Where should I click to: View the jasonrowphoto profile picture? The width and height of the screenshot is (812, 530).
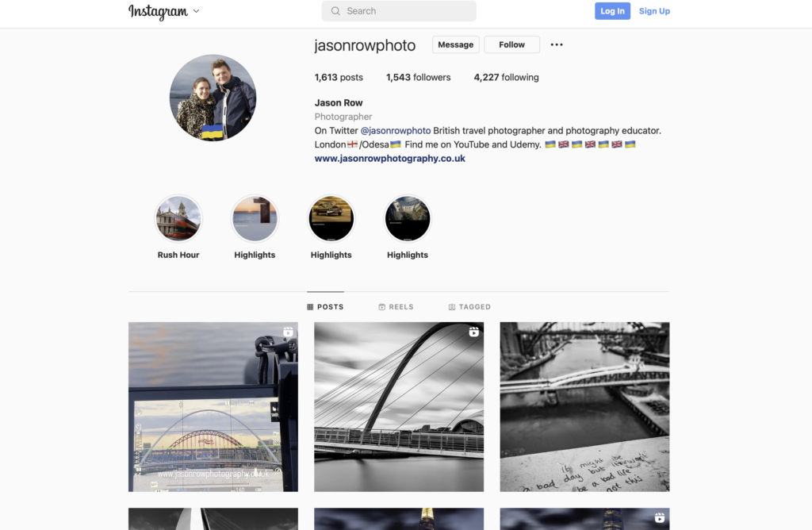pyautogui.click(x=213, y=98)
